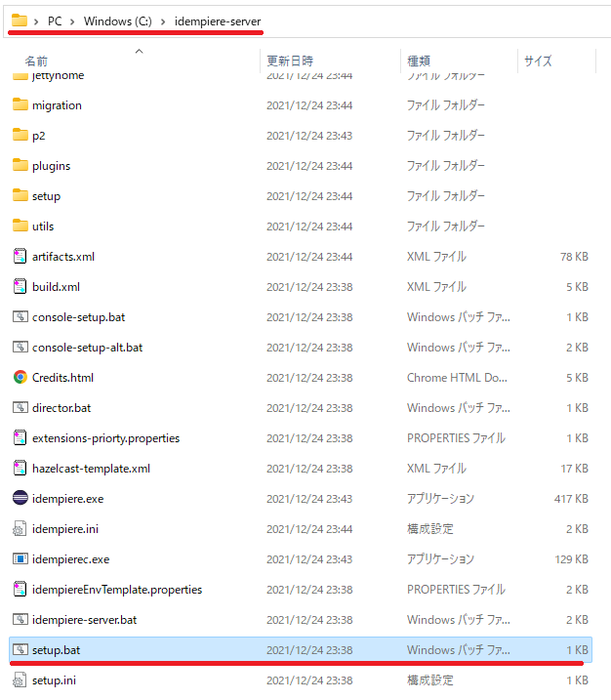Click the idempiere.exe application icon
Screen dimensions: 611x700
pyautogui.click(x=20, y=498)
